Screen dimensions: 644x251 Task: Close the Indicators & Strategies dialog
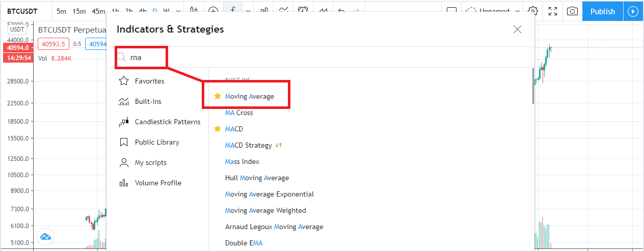[517, 29]
